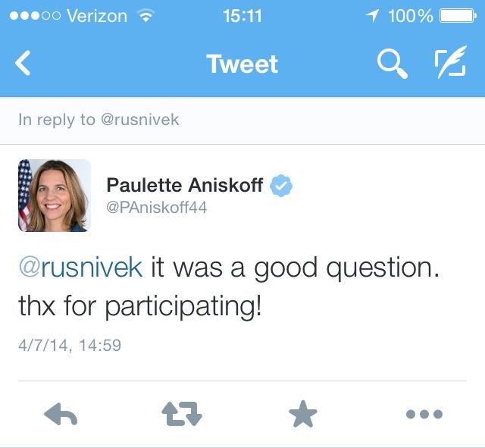The image size is (485, 448).
Task: Tap the battery icon in status bar
Action: point(457,15)
